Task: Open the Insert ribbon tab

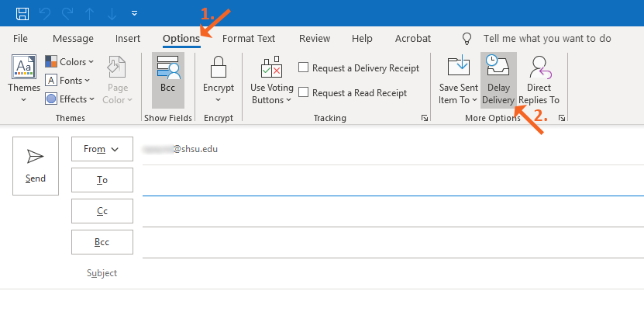Action: click(128, 38)
